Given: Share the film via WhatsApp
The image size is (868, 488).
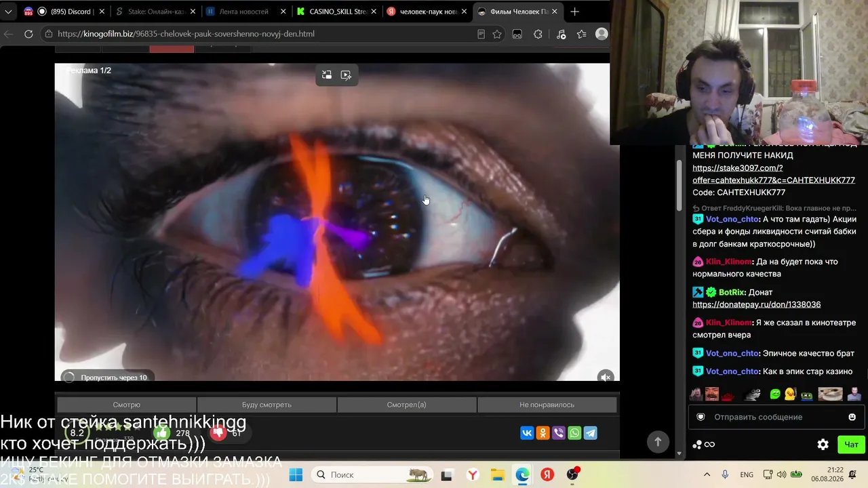Looking at the screenshot, I should tap(574, 433).
